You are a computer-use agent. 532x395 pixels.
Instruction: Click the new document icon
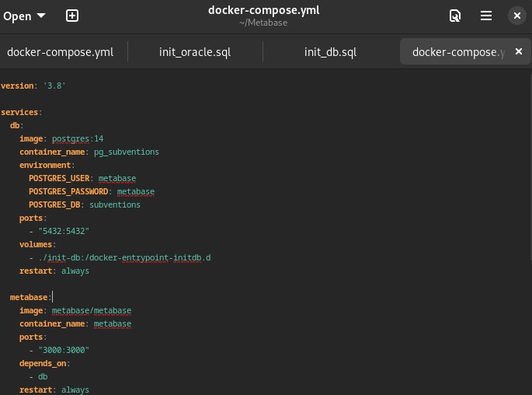[72, 16]
